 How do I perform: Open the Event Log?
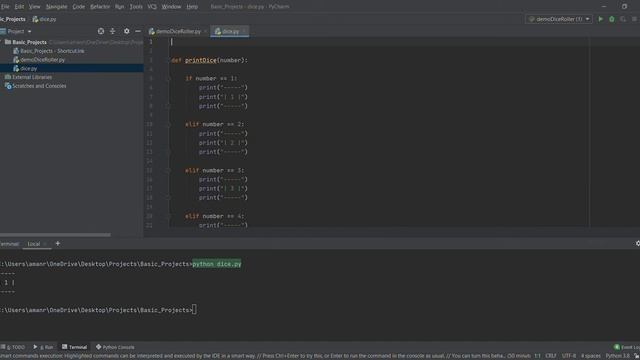[x=627, y=347]
